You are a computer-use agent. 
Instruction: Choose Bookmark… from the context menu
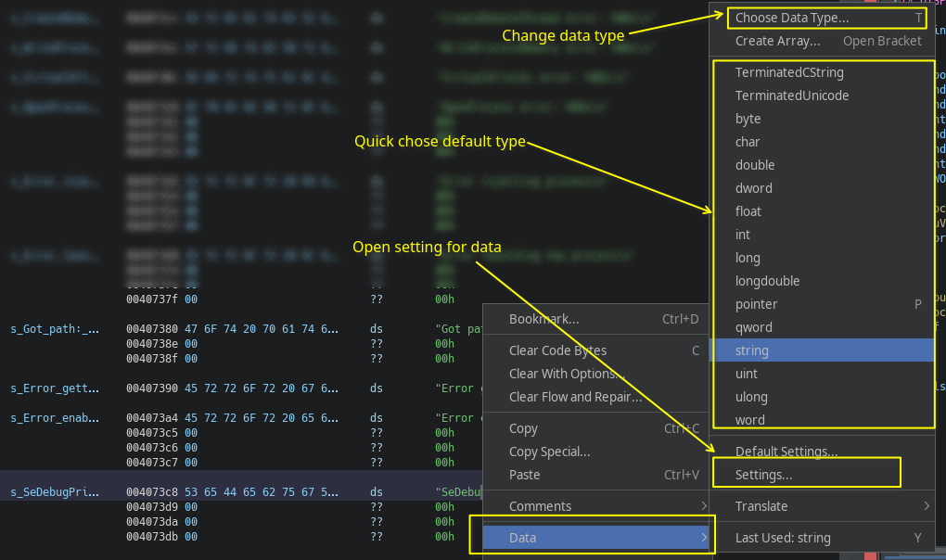(x=595, y=320)
